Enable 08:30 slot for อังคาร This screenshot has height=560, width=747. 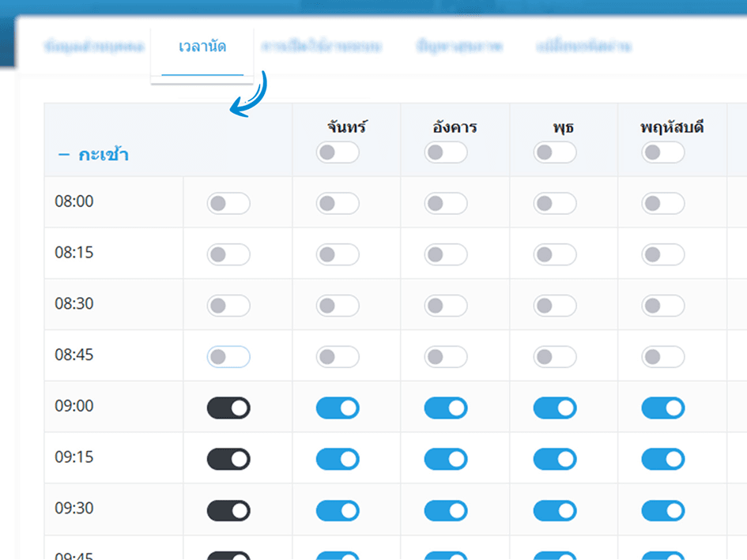(446, 305)
